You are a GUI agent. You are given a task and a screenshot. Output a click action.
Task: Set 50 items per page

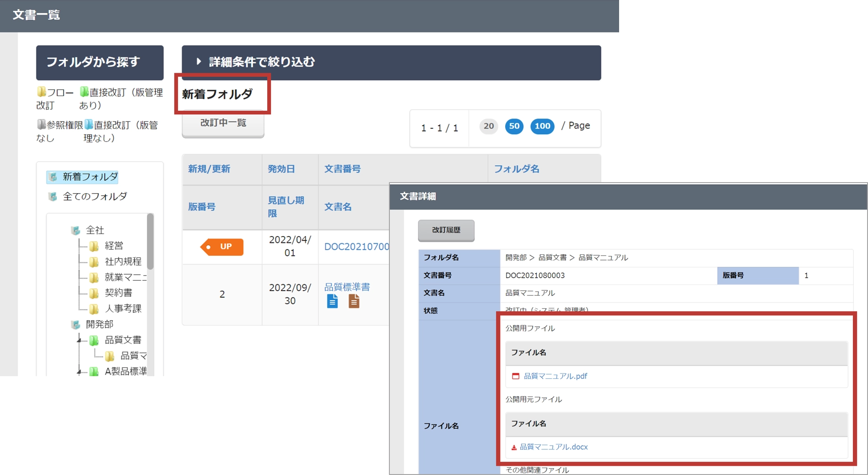point(514,126)
